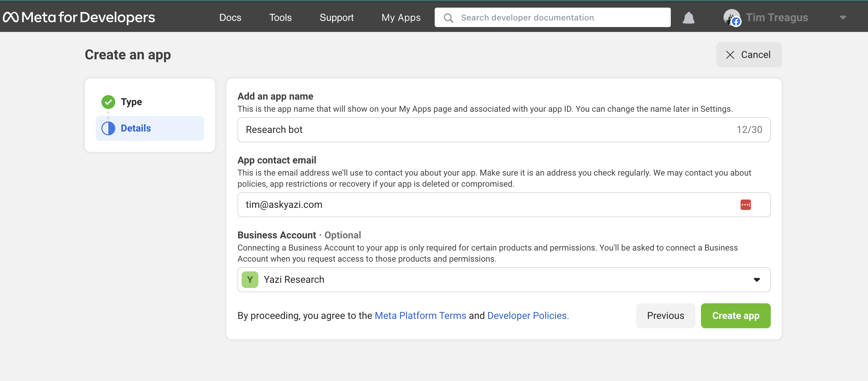Open the Docs menu

(x=230, y=17)
